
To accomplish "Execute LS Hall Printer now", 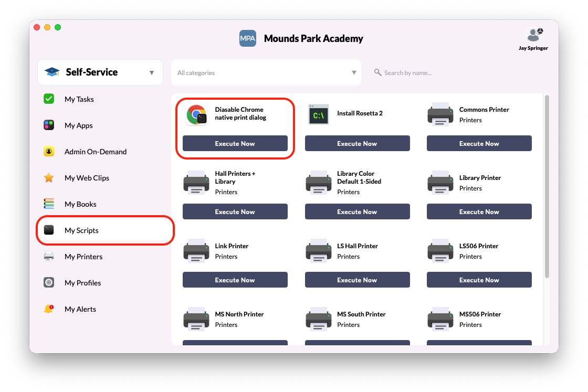I will tap(358, 280).
